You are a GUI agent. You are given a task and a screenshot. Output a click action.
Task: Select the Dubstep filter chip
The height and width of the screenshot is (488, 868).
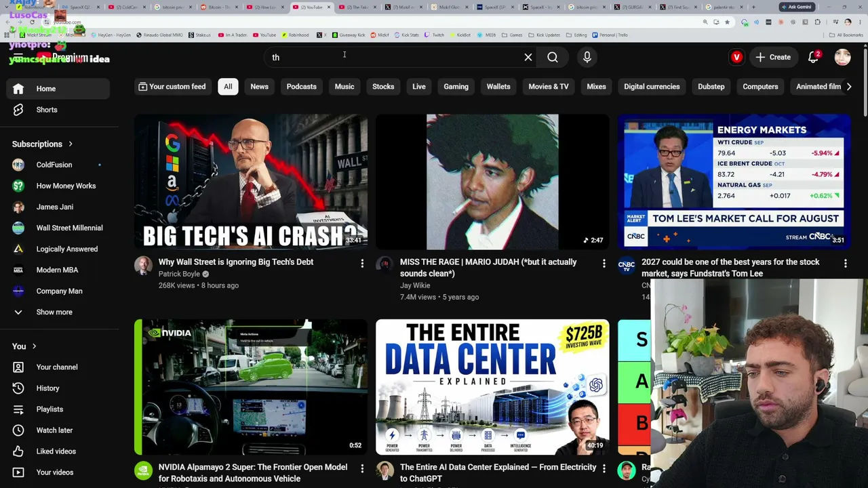click(x=711, y=87)
